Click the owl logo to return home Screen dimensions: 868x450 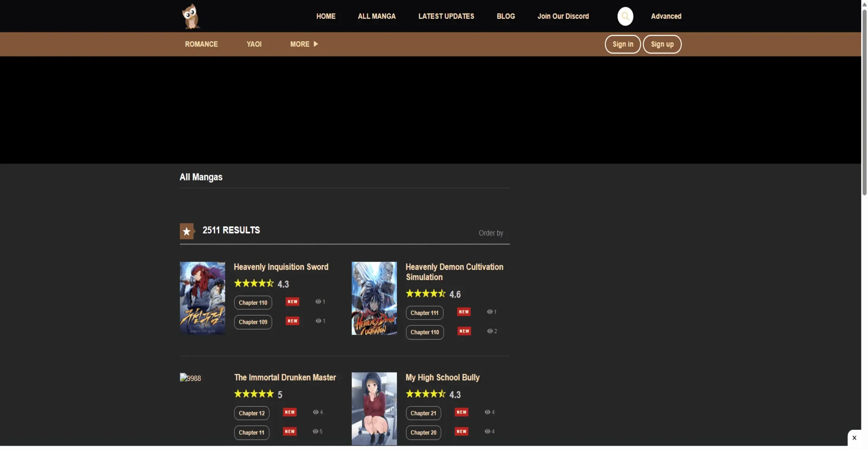click(x=190, y=16)
